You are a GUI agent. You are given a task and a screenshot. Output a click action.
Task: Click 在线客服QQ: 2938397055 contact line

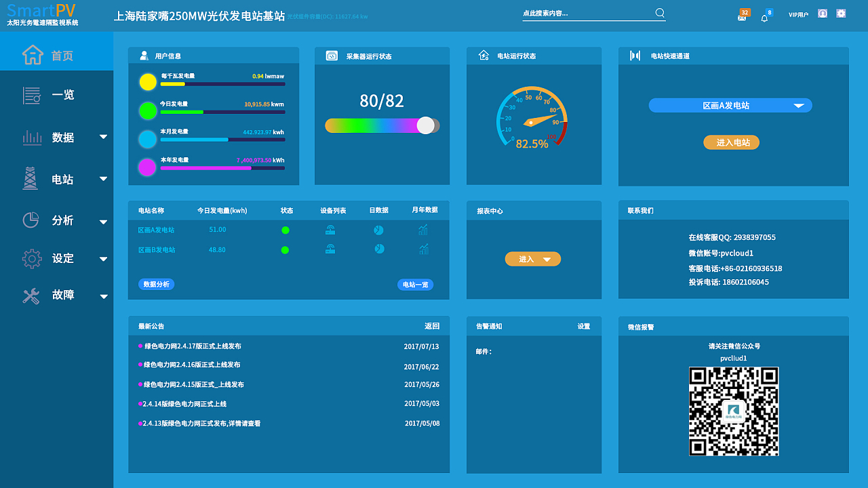click(732, 238)
